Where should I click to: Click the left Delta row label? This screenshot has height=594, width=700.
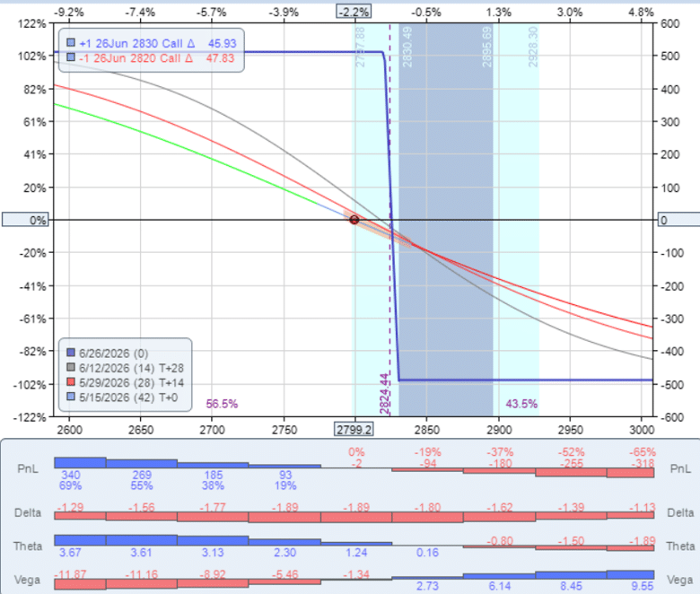pos(28,512)
